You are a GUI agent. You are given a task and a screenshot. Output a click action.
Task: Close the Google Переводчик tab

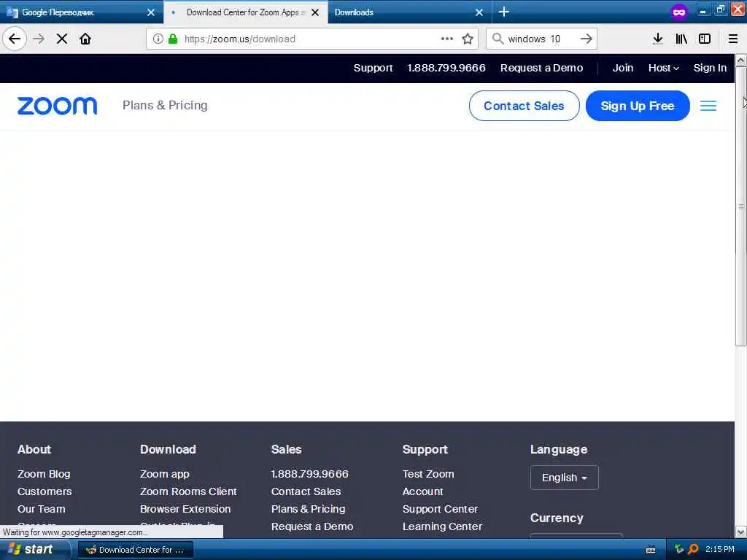(151, 12)
